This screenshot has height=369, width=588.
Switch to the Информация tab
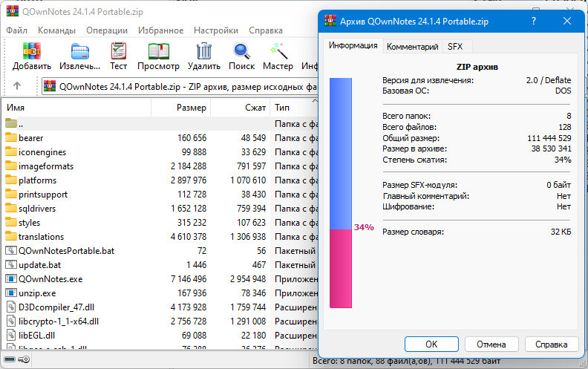tap(353, 45)
